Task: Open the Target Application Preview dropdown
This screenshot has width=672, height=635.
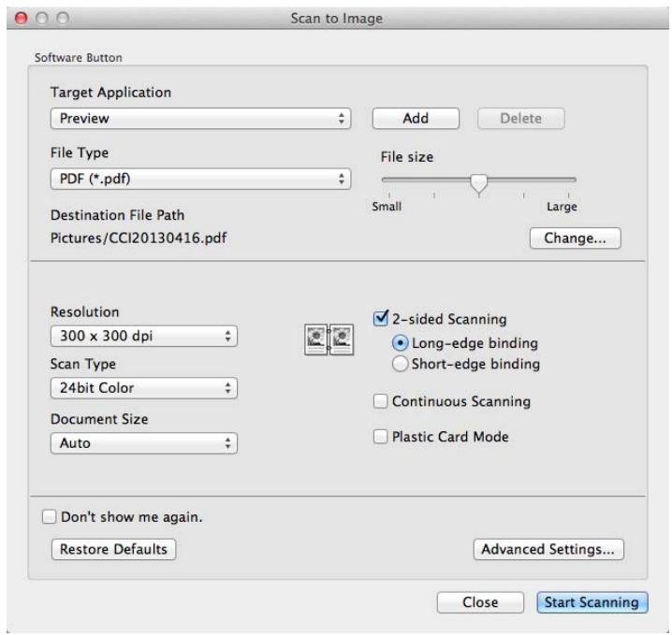Action: tap(200, 119)
